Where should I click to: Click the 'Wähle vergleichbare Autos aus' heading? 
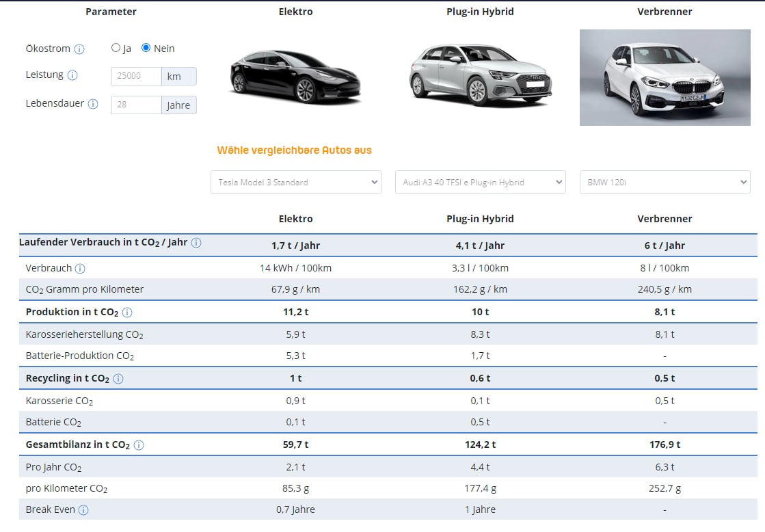(x=294, y=150)
